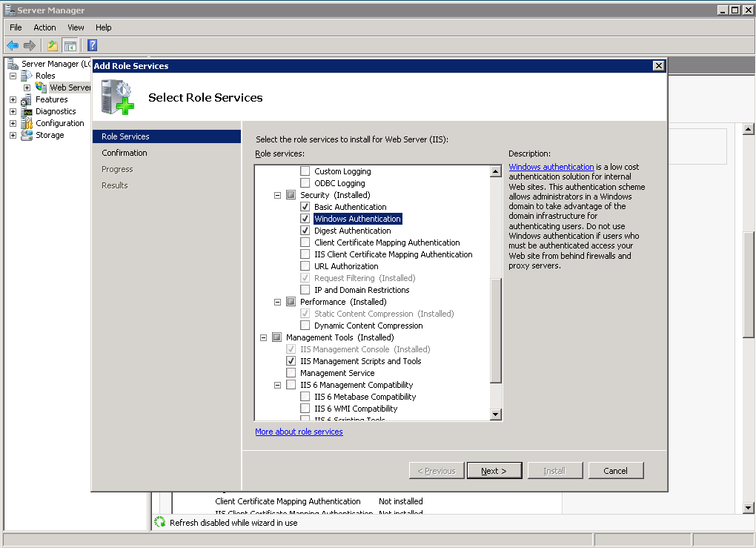
Task: Click role services list scroll down arrow
Action: click(496, 415)
